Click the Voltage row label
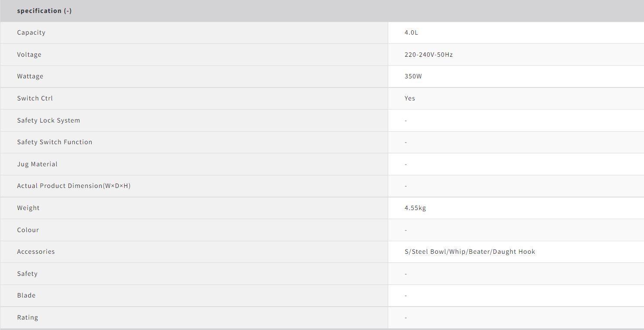 point(29,55)
